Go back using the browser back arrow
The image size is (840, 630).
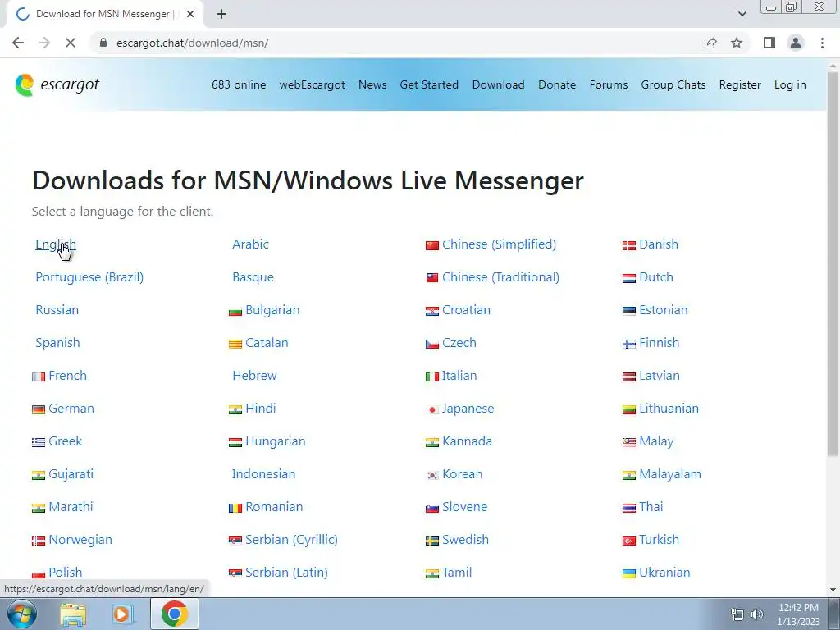point(18,43)
